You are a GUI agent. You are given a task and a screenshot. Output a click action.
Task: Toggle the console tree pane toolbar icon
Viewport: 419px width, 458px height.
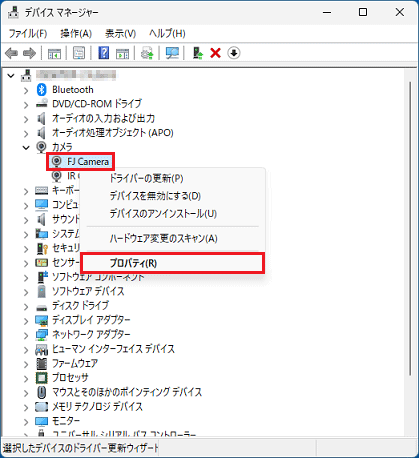(55, 53)
